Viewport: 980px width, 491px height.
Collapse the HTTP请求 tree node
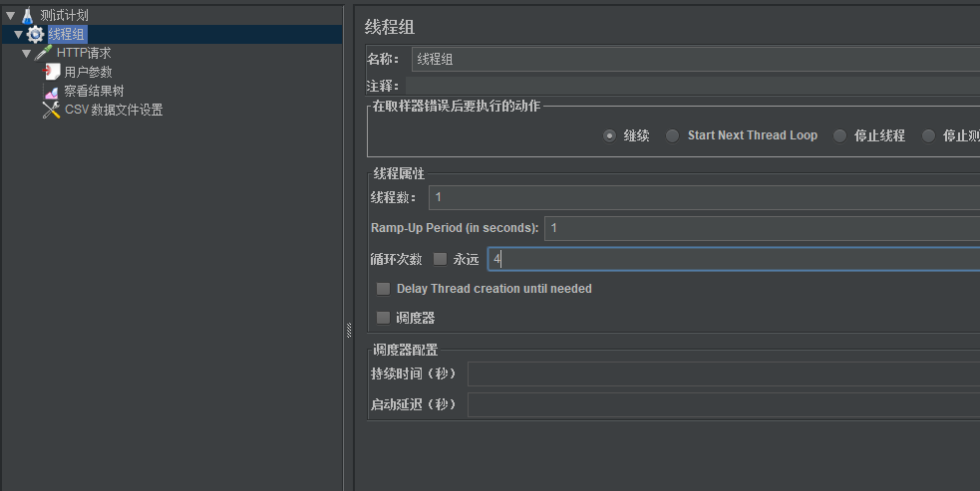pyautogui.click(x=26, y=53)
